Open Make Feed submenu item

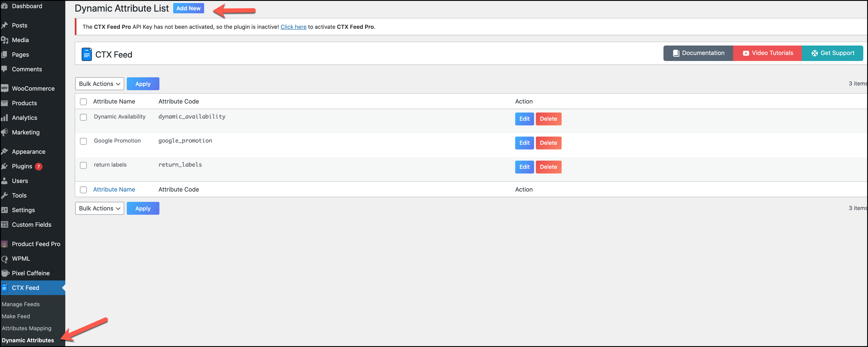[16, 316]
